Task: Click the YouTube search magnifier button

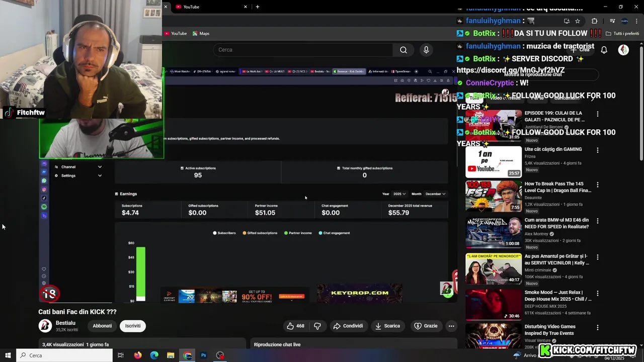Action: point(404,50)
